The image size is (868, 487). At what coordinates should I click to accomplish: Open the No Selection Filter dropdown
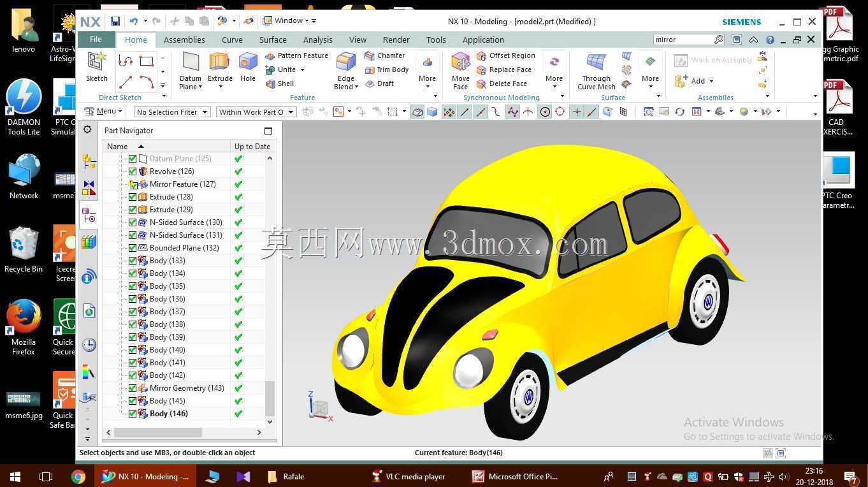tap(172, 112)
